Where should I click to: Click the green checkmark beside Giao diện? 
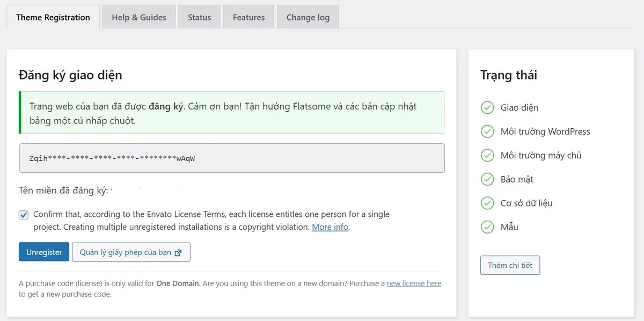(x=487, y=107)
